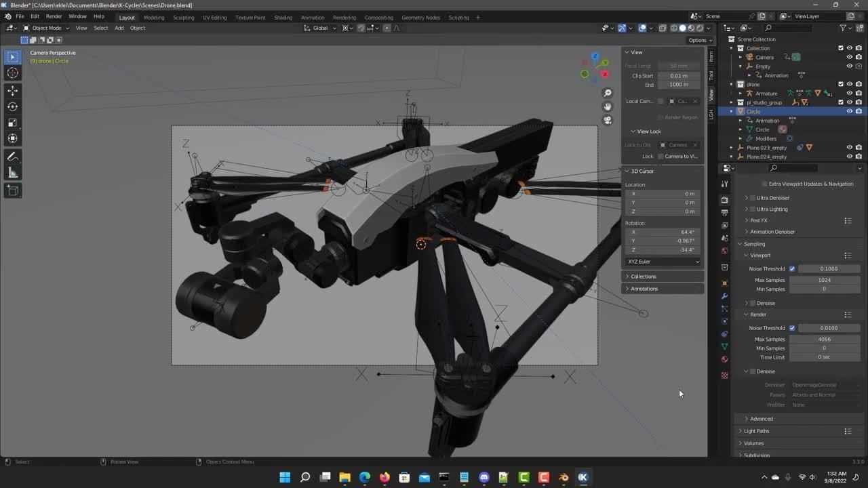Switch the 3D Cursor tool active
Image resolution: width=868 pixels, height=488 pixels.
click(x=12, y=73)
